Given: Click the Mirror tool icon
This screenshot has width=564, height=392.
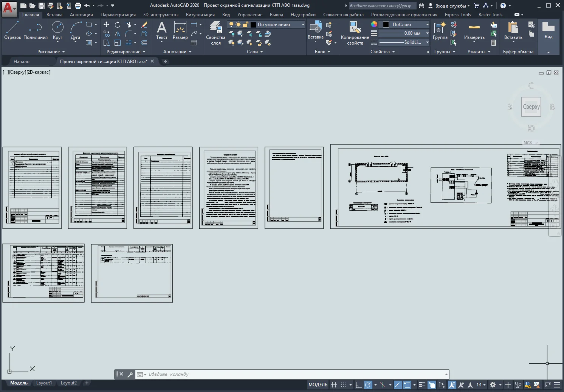Looking at the screenshot, I should pos(118,34).
